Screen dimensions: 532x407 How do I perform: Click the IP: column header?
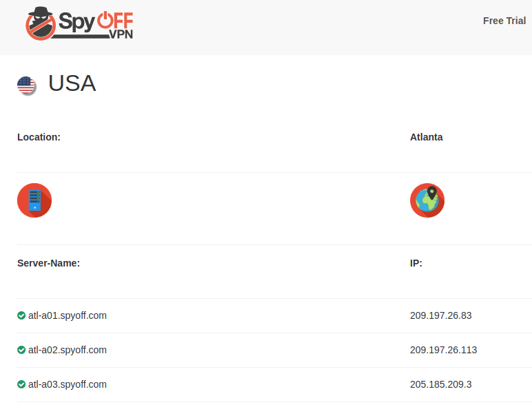416,263
